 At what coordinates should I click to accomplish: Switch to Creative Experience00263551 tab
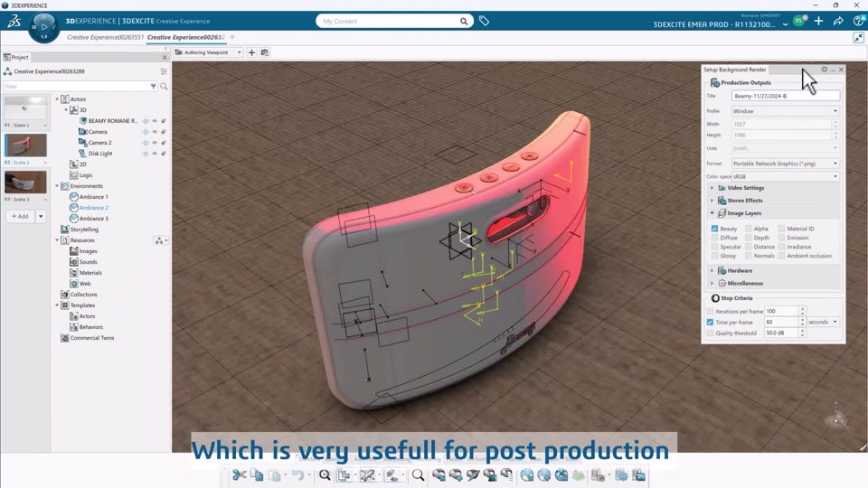(105, 37)
